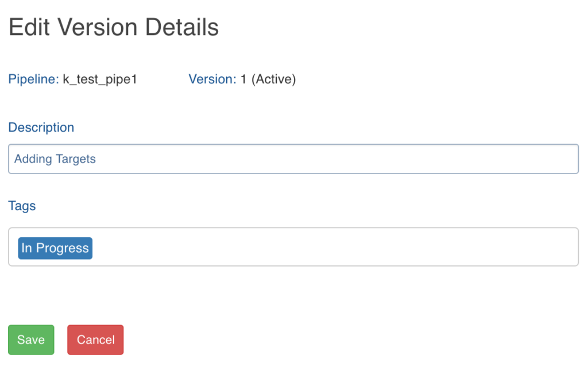Click the Version label

pyautogui.click(x=212, y=80)
